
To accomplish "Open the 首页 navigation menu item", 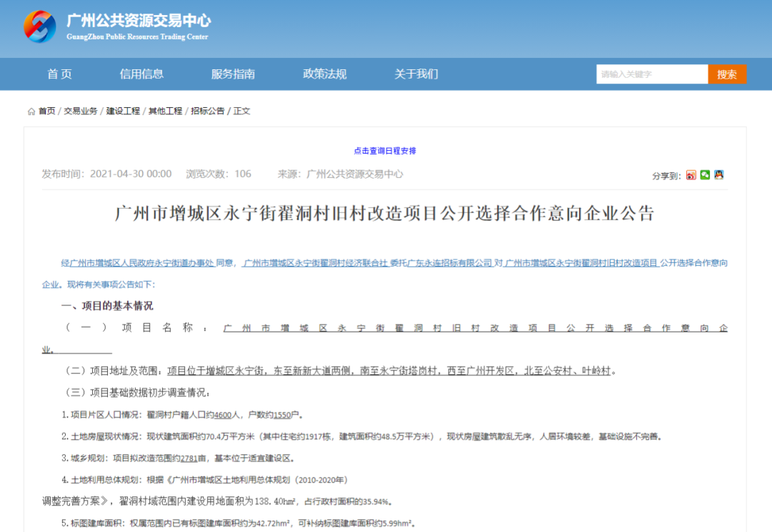I will 59,74.
